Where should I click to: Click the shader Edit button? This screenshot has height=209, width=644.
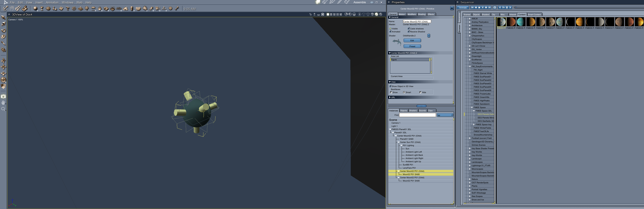pos(412,41)
